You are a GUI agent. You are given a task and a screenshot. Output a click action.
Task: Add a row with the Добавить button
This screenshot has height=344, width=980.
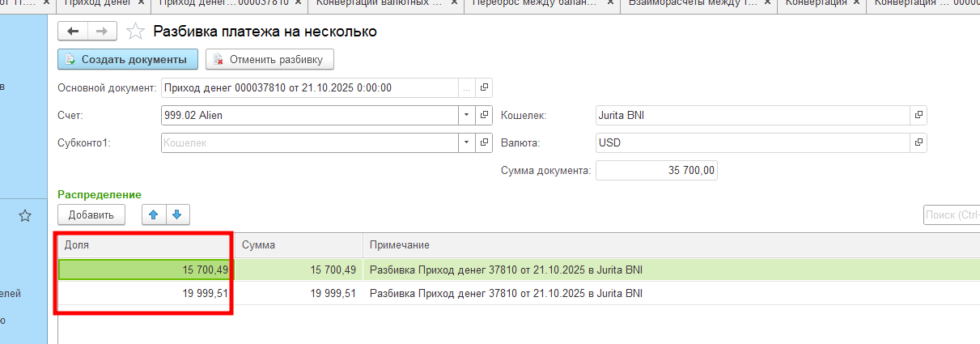pos(91,214)
